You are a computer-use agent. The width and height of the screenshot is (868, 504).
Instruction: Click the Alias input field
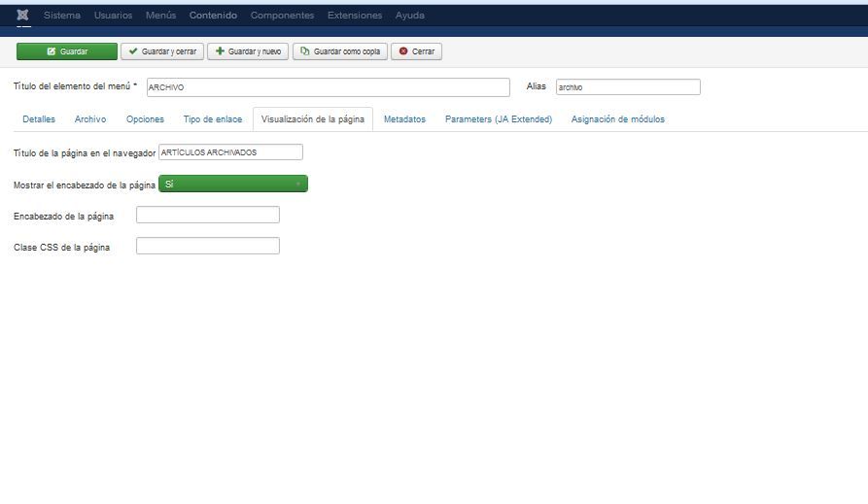tap(628, 86)
